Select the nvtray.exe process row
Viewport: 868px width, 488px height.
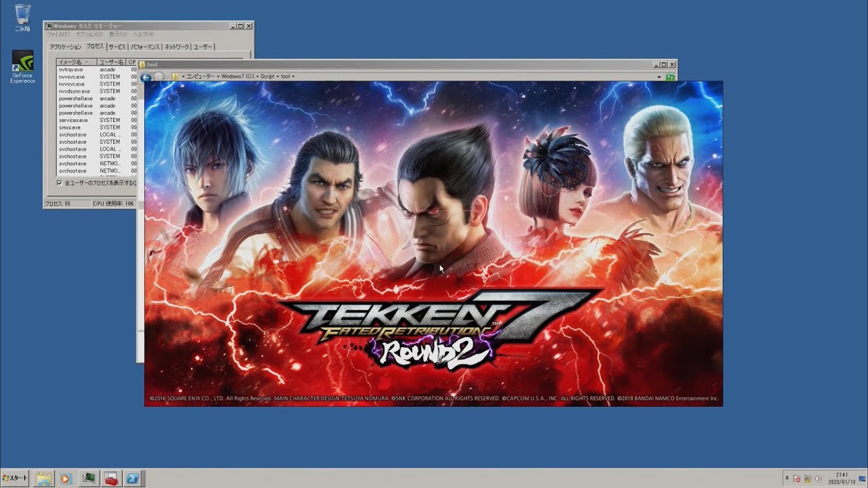pos(96,70)
